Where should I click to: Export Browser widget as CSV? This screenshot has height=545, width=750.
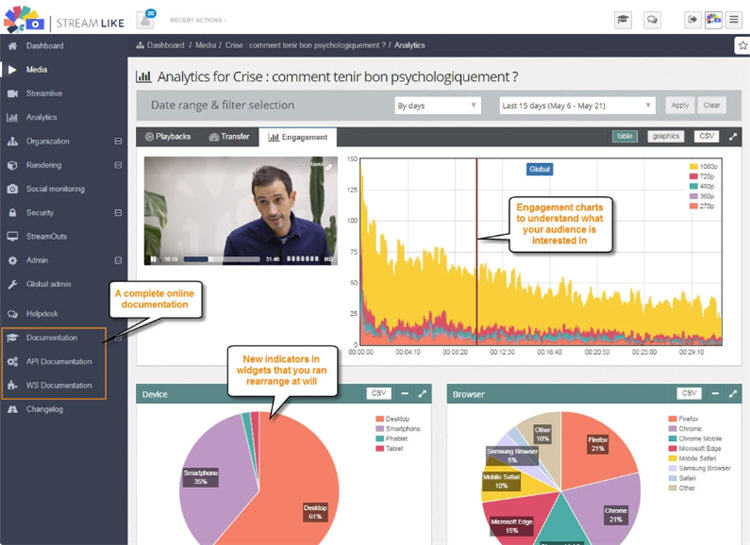(689, 393)
